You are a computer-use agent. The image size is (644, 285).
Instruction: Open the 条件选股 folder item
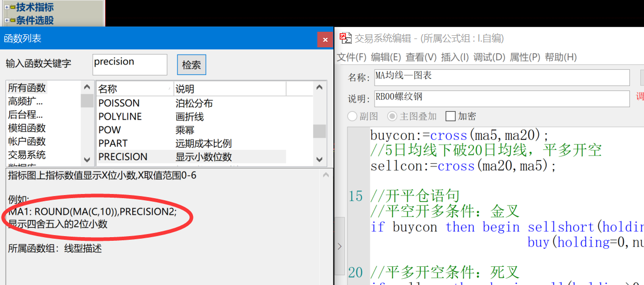tap(34, 20)
